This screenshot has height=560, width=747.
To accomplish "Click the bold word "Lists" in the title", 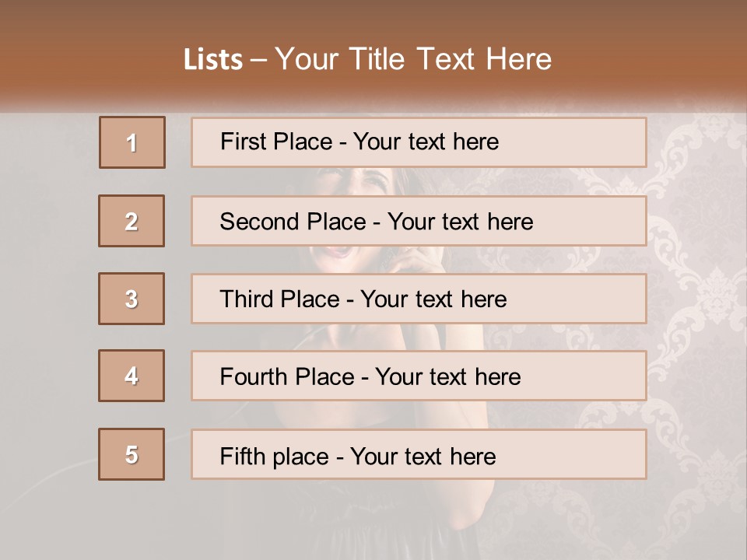I will point(212,60).
